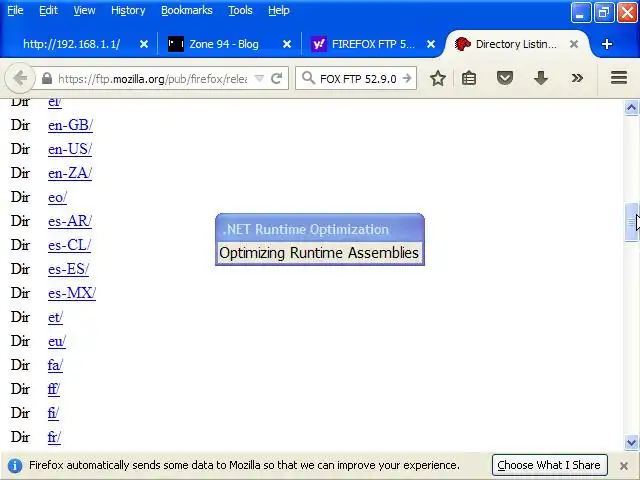Open the es-MX/ directory link
The width and height of the screenshot is (640, 480).
[72, 293]
